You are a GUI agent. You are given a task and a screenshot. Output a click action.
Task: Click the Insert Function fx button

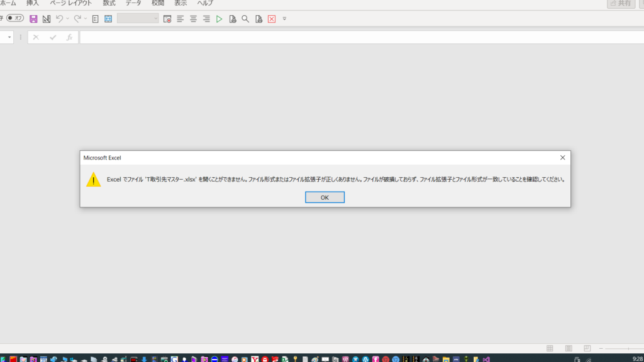pos(69,37)
